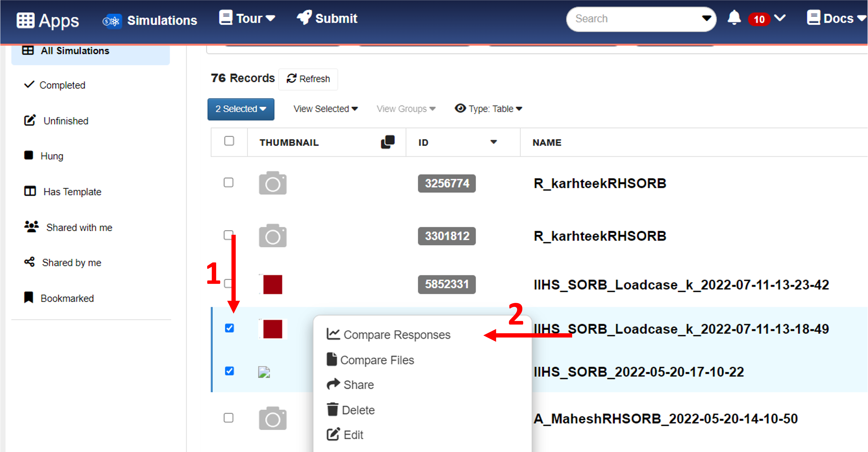Click the Share arrow icon in menu

tap(333, 384)
